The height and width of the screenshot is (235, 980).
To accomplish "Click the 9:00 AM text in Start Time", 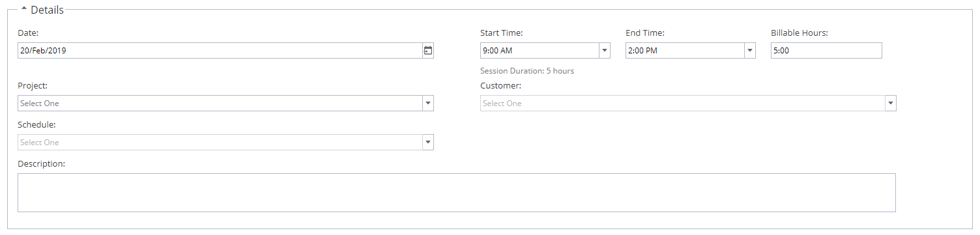I will pyautogui.click(x=497, y=51).
